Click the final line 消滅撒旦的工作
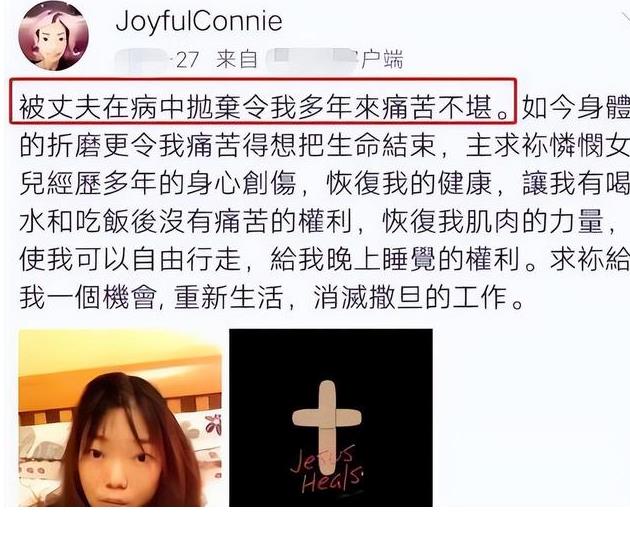Screen dimensions: 630x555 pos(418,297)
